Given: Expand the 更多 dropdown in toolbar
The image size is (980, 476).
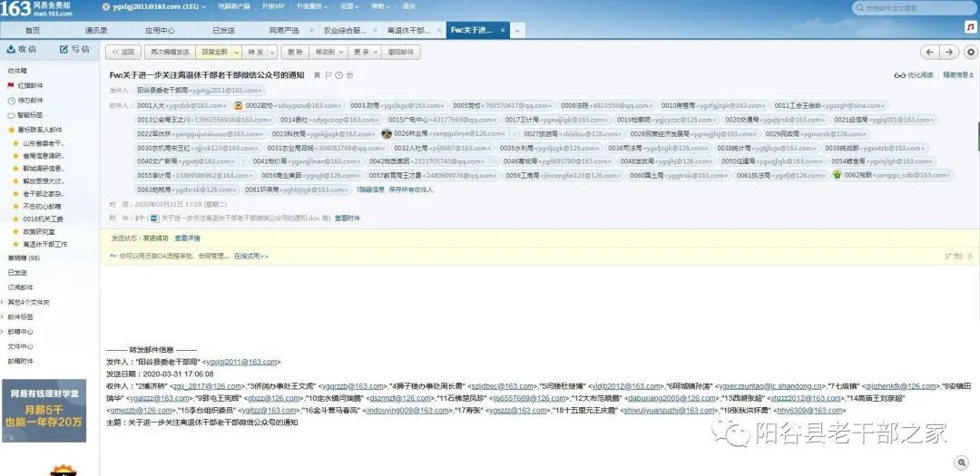Looking at the screenshot, I should pyautogui.click(x=361, y=52).
